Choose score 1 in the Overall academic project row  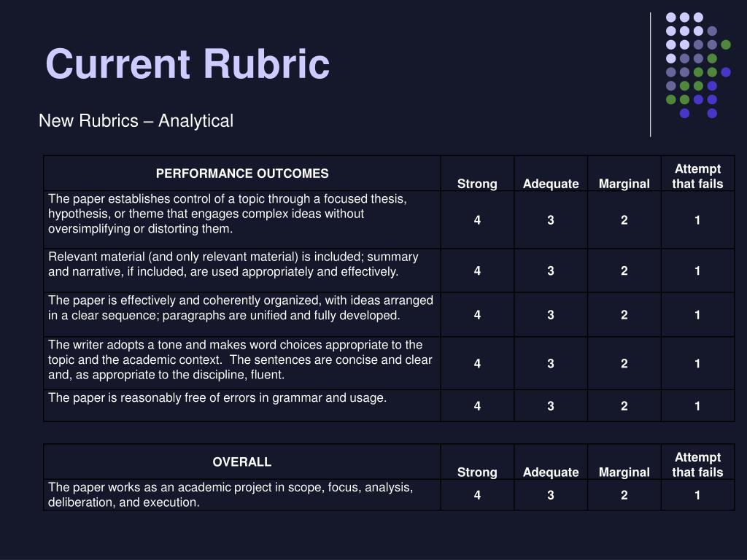tap(697, 495)
